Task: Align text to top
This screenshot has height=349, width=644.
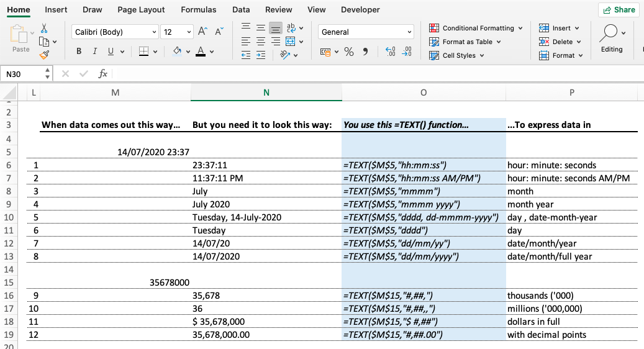Action: pyautogui.click(x=246, y=27)
